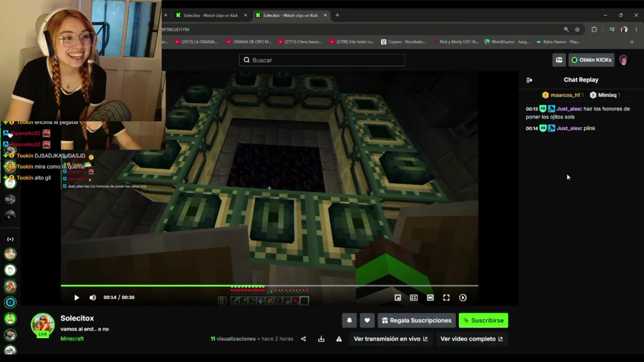Viewport: 644px width, 362px height.
Task: Open Ver transmisión en vivo link
Action: pyautogui.click(x=390, y=339)
